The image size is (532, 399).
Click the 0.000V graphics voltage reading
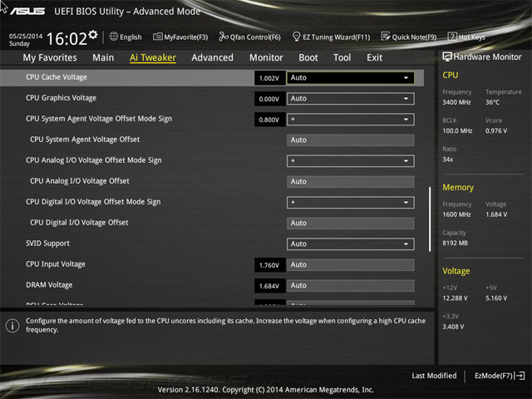[269, 99]
